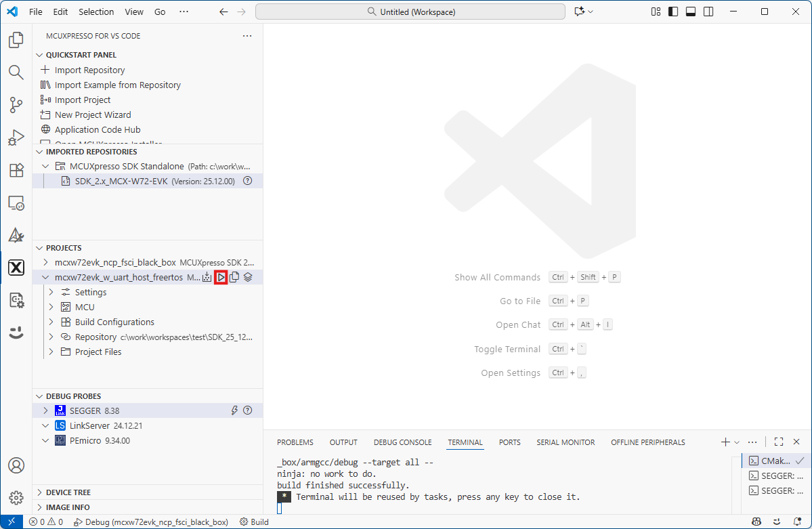Click the debug play icon for uart_host_freertos project
This screenshot has width=812, height=529.
click(x=221, y=277)
